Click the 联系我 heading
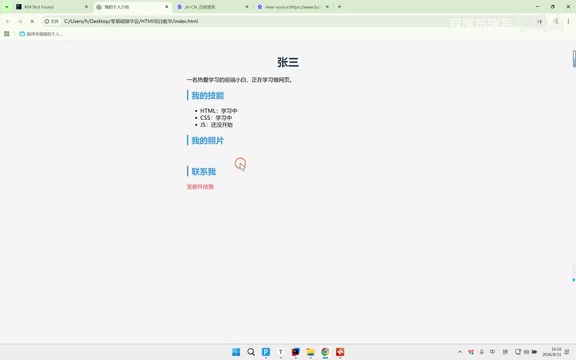 point(204,172)
